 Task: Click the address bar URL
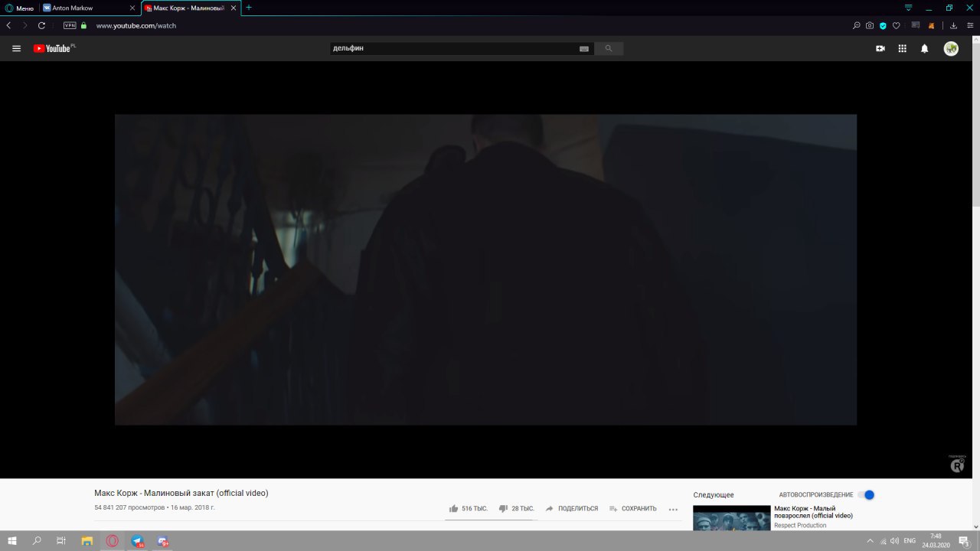[x=136, y=25]
